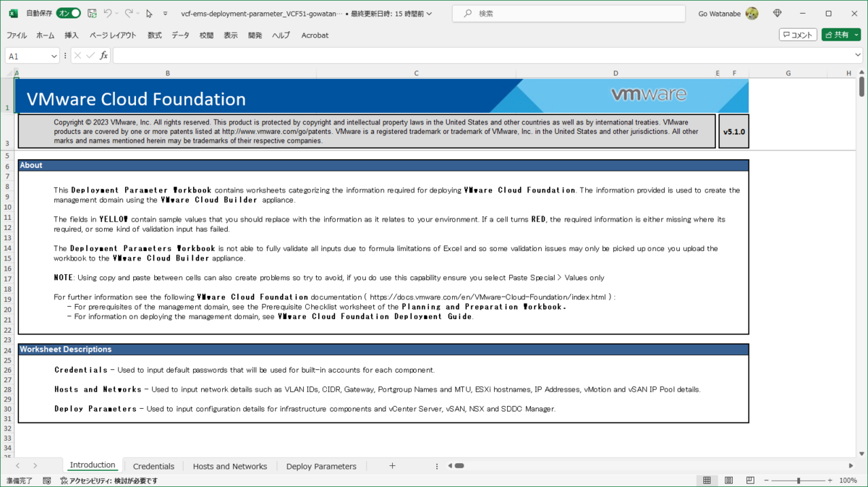Image resolution: width=868 pixels, height=487 pixels.
Task: Click the horizontal scrollbar thumb
Action: tap(459, 466)
